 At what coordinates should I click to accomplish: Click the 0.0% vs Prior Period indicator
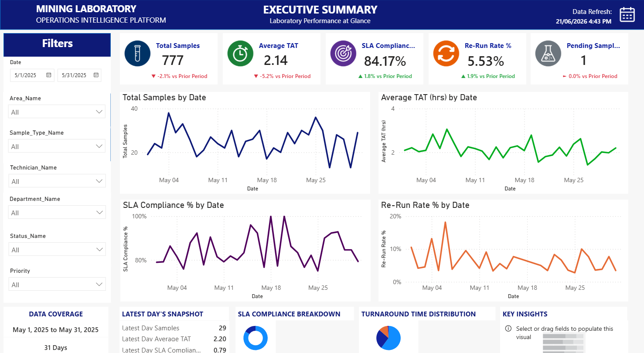[x=590, y=76]
